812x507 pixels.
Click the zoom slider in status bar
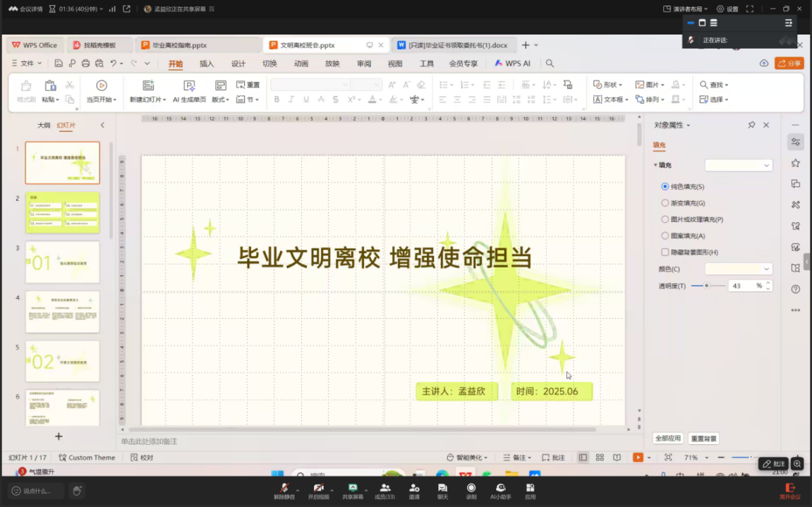click(x=741, y=458)
